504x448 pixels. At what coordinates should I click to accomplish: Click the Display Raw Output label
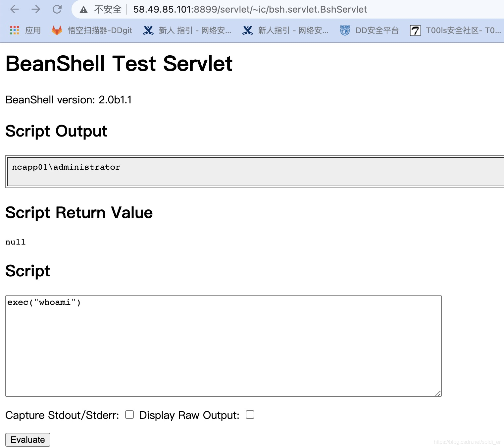point(189,415)
